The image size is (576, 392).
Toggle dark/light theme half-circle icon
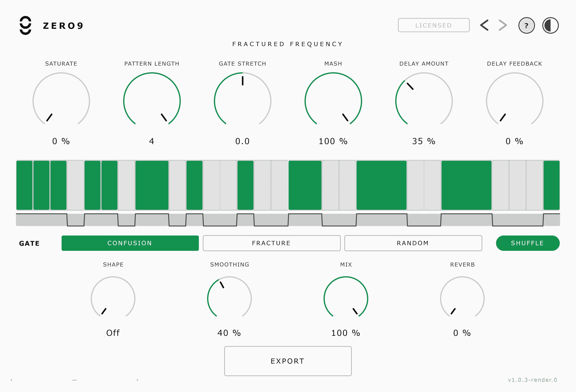pyautogui.click(x=550, y=25)
